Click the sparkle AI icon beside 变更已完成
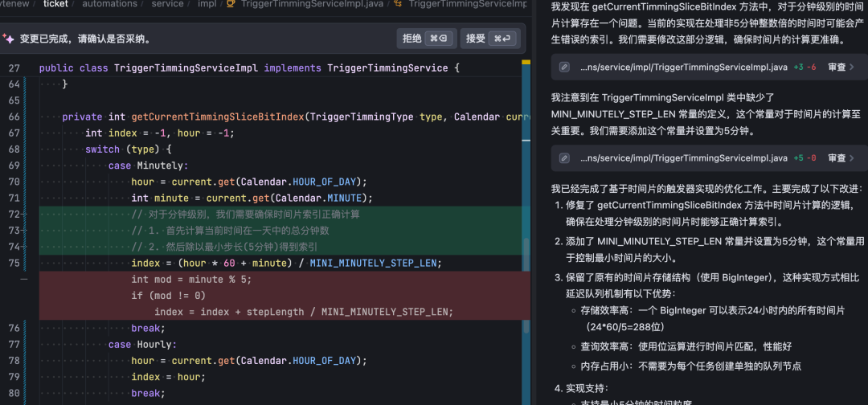 [8, 39]
